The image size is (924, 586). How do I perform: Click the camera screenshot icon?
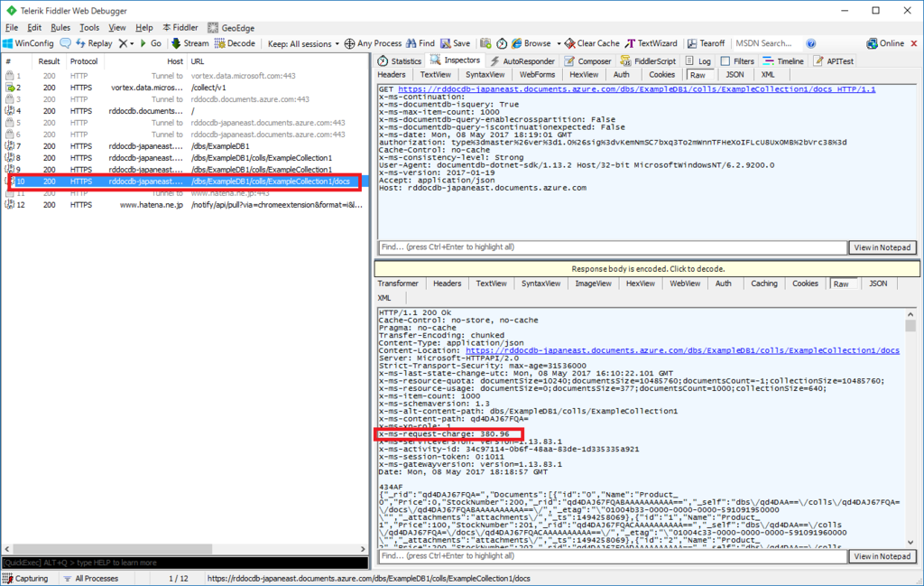[x=485, y=43]
